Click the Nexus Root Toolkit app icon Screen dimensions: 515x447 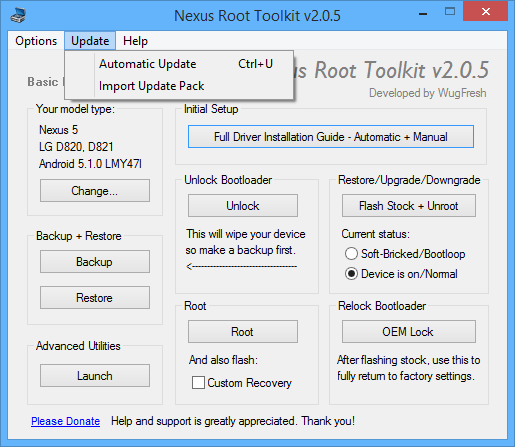click(18, 15)
